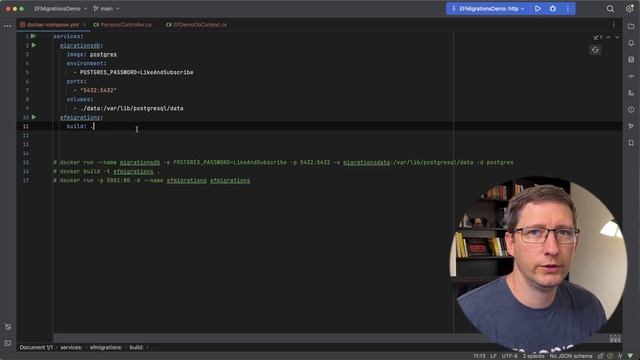Open the EFMigrationsDemo project dropdown
The height and width of the screenshot is (360, 640).
(x=60, y=9)
